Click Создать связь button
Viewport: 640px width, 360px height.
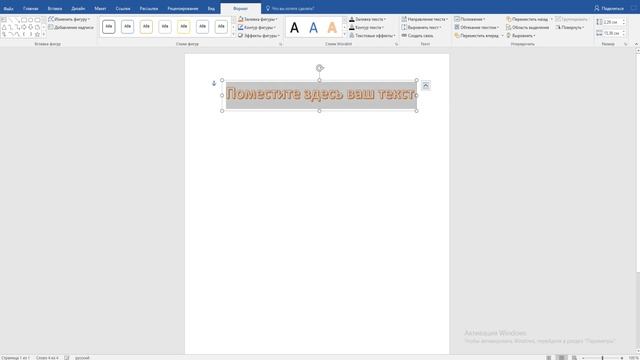click(417, 36)
